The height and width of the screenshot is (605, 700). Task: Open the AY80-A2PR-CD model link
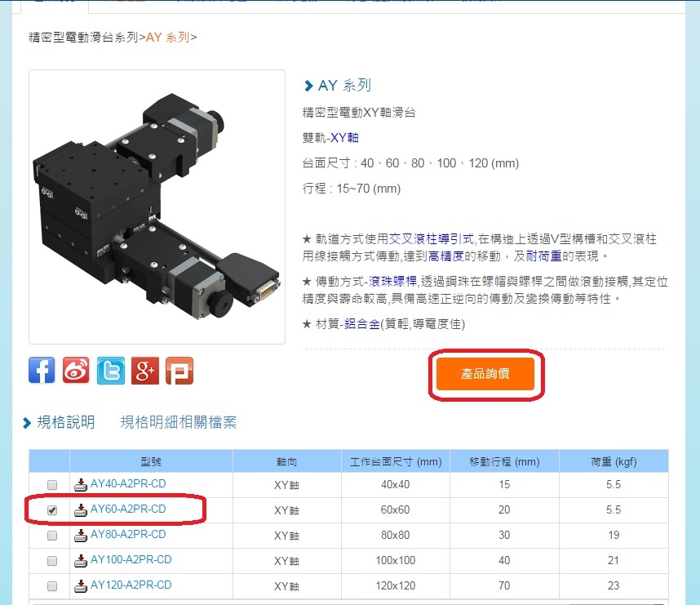tap(128, 535)
